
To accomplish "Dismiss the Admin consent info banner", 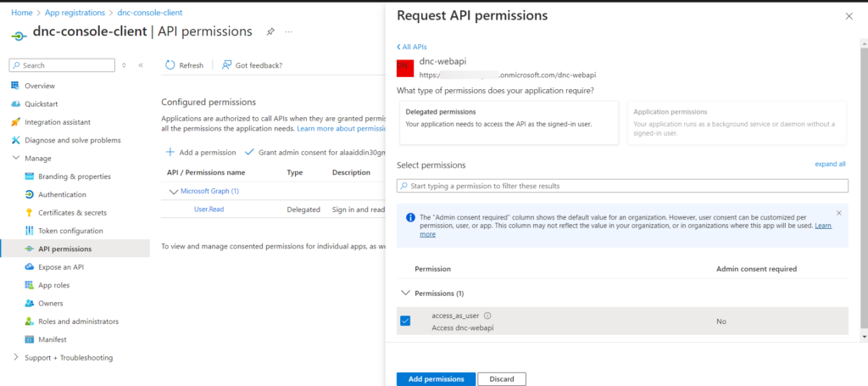I will (x=838, y=213).
